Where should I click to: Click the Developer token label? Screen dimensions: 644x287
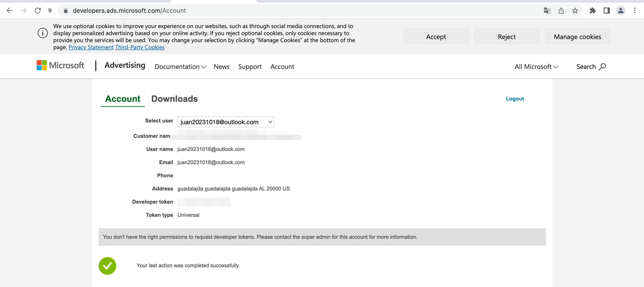pyautogui.click(x=153, y=202)
